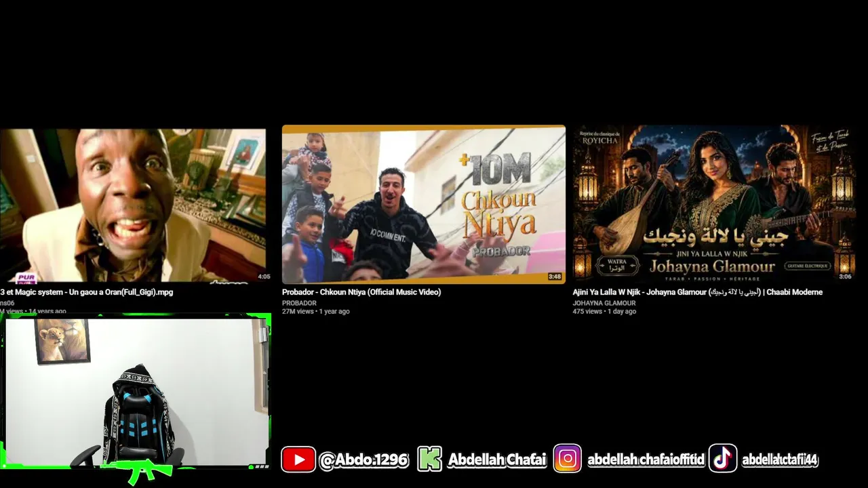
Task: Go to the JOHAYNA GLAMOUR channel link
Action: [x=604, y=303]
